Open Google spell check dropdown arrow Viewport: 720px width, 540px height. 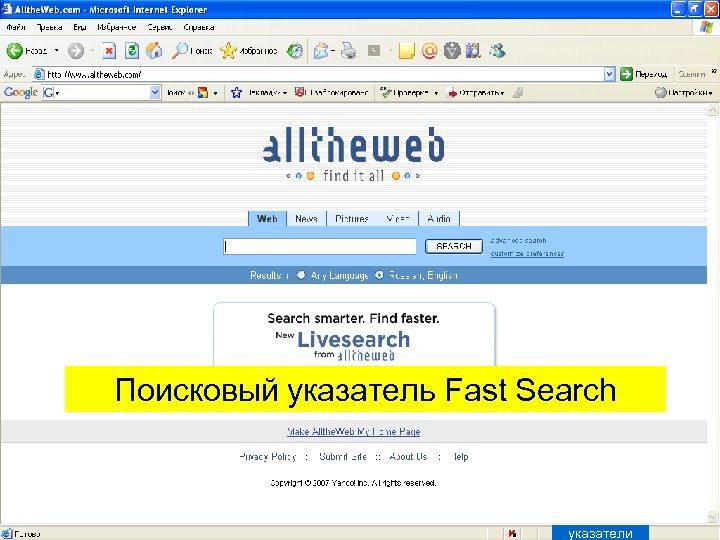436,93
